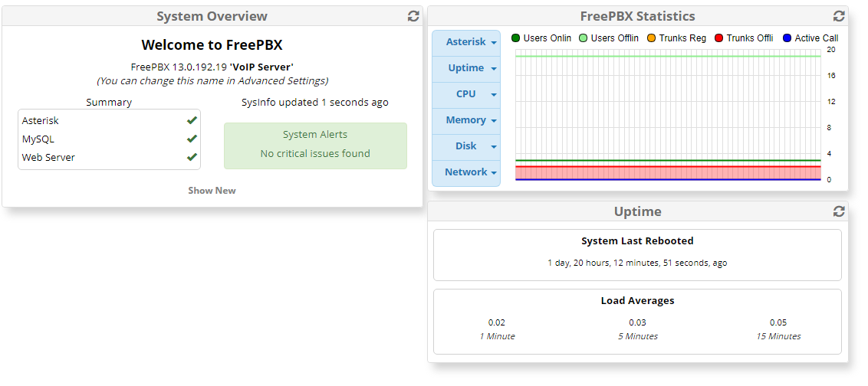Toggle the Trunks Reg legend entry

tap(676, 38)
